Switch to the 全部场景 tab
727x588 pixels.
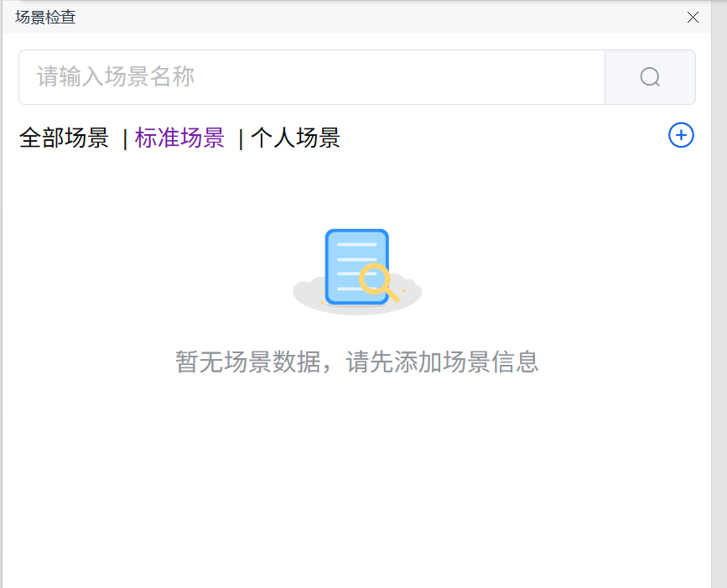[65, 138]
